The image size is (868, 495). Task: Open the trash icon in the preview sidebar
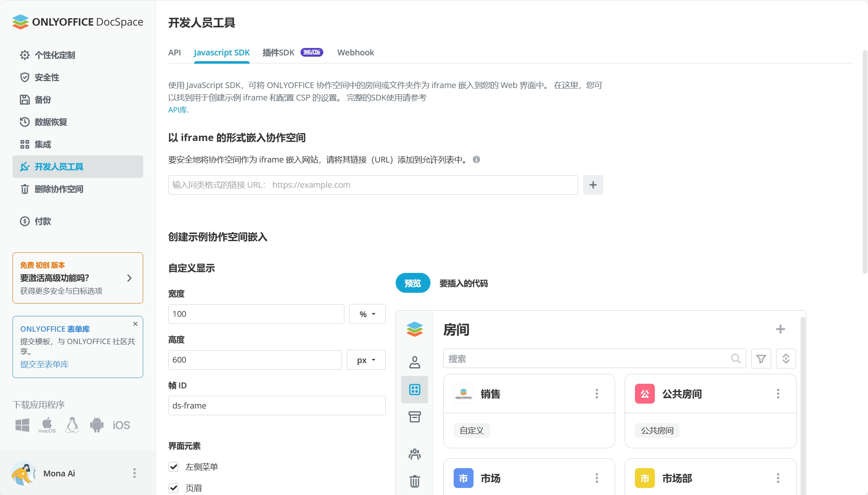(x=414, y=481)
